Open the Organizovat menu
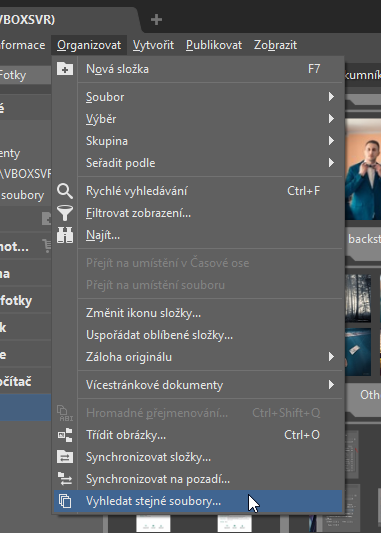This screenshot has height=533, width=381. point(89,45)
